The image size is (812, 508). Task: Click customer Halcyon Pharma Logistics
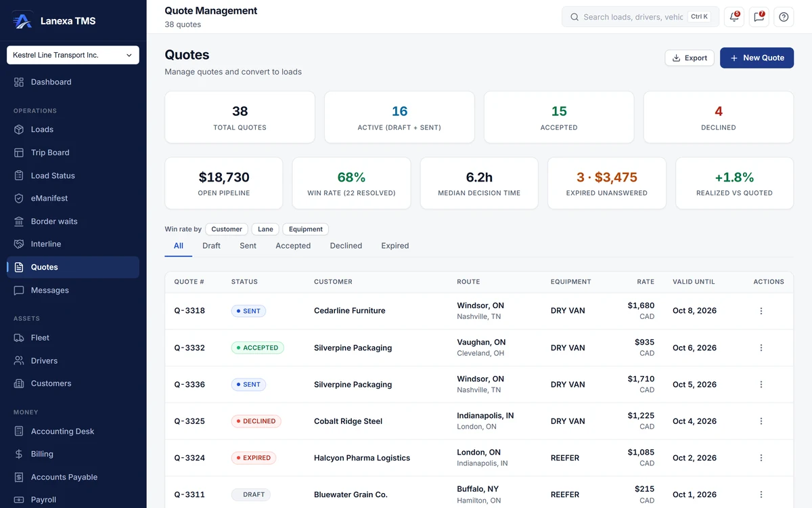coord(362,458)
